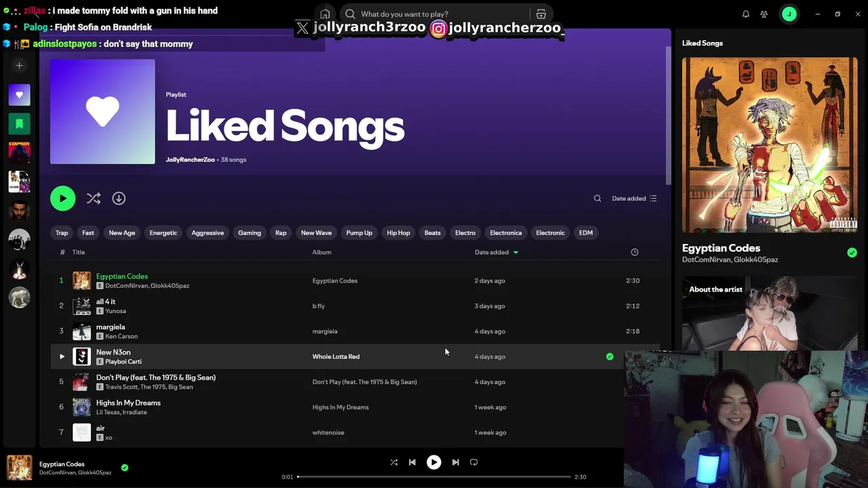Select the air track by xo

click(x=100, y=428)
